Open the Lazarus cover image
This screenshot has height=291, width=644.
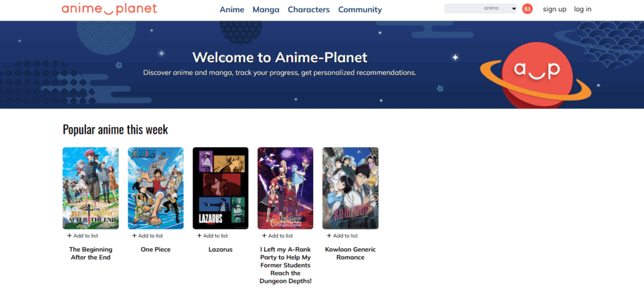[220, 188]
